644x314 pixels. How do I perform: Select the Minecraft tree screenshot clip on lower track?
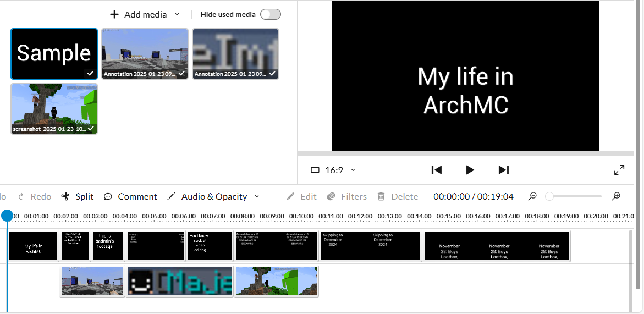(x=277, y=282)
